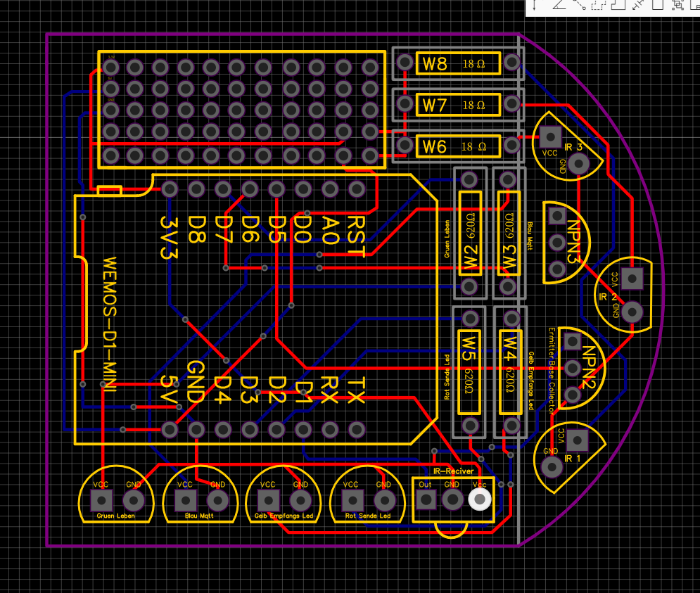
Task: Select the GND pad of IR 3
Action: coord(578,165)
